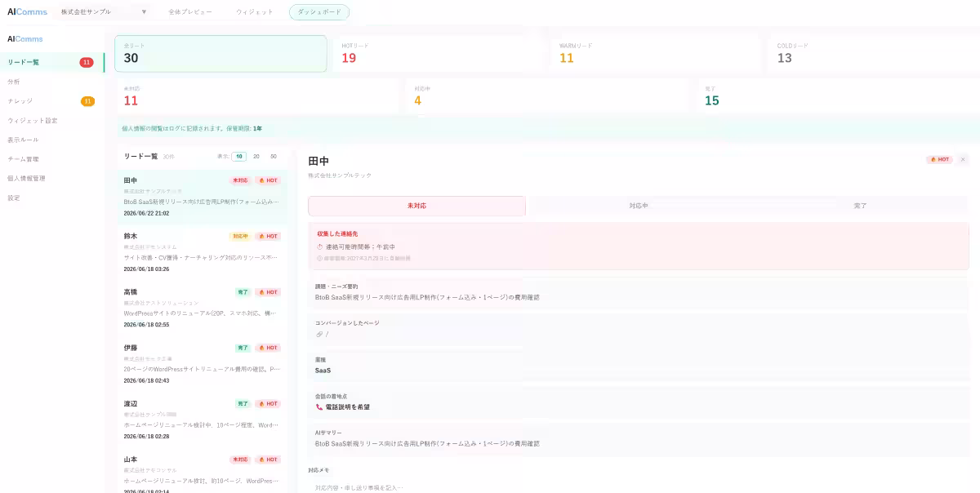Select the 田中 lead in the list
Viewport: 980px width, 493px height.
point(202,197)
